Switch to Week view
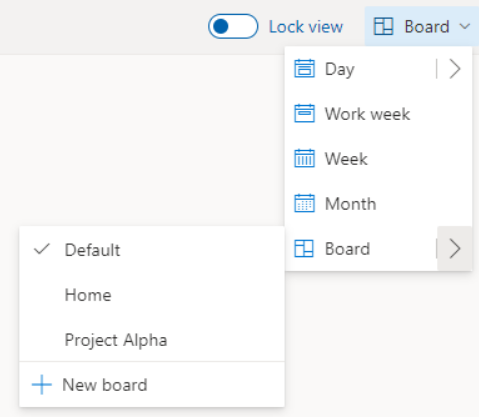 tap(378, 159)
